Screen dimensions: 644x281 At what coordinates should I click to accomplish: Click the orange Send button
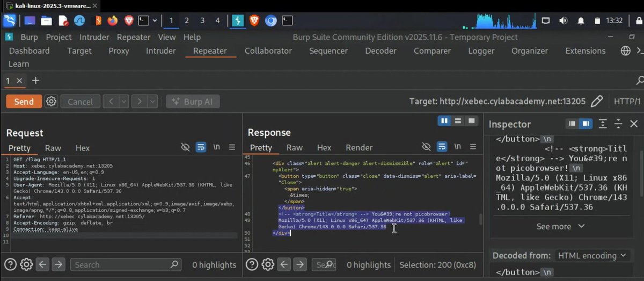click(x=24, y=102)
